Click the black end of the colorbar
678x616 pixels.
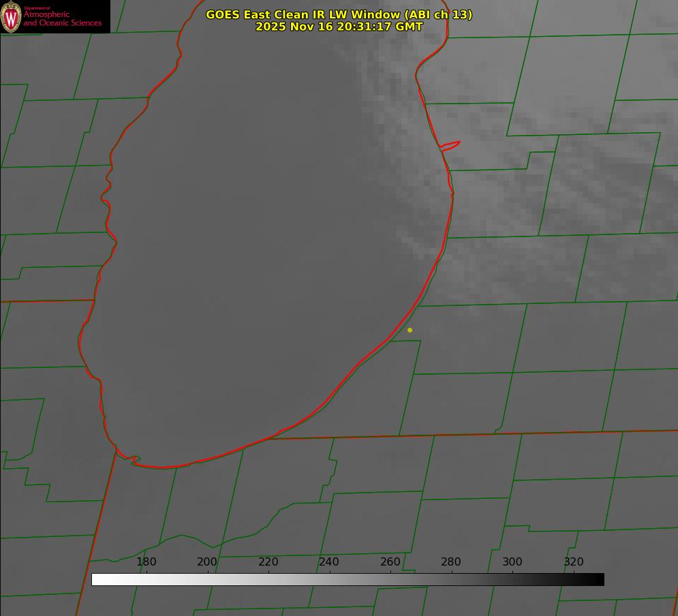click(x=599, y=579)
